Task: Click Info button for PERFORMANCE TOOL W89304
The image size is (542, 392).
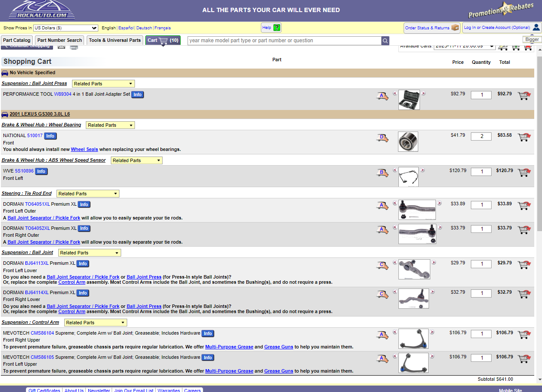Action: pos(137,94)
